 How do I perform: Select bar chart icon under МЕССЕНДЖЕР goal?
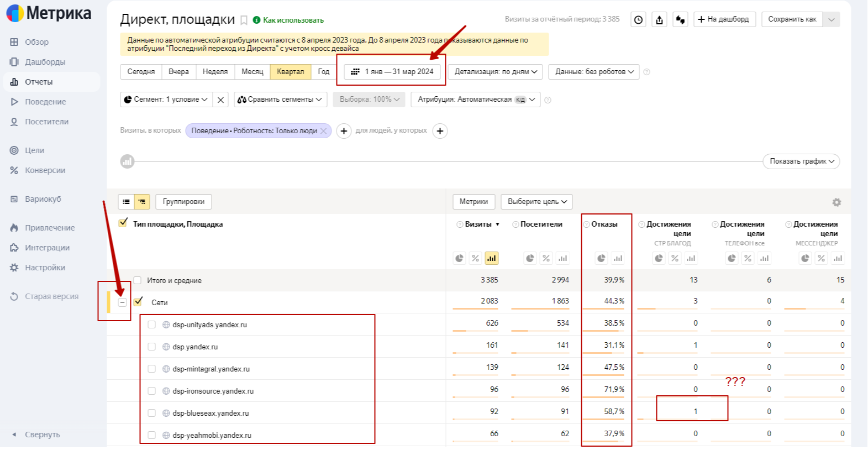(x=838, y=258)
